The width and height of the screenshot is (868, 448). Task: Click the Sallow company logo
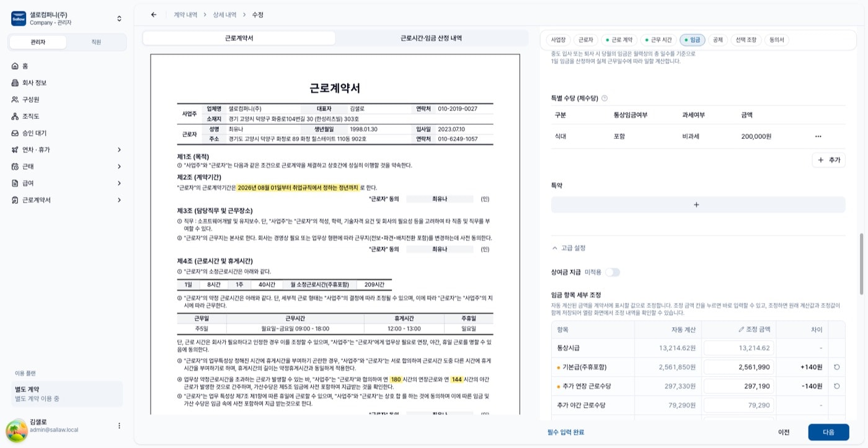19,19
